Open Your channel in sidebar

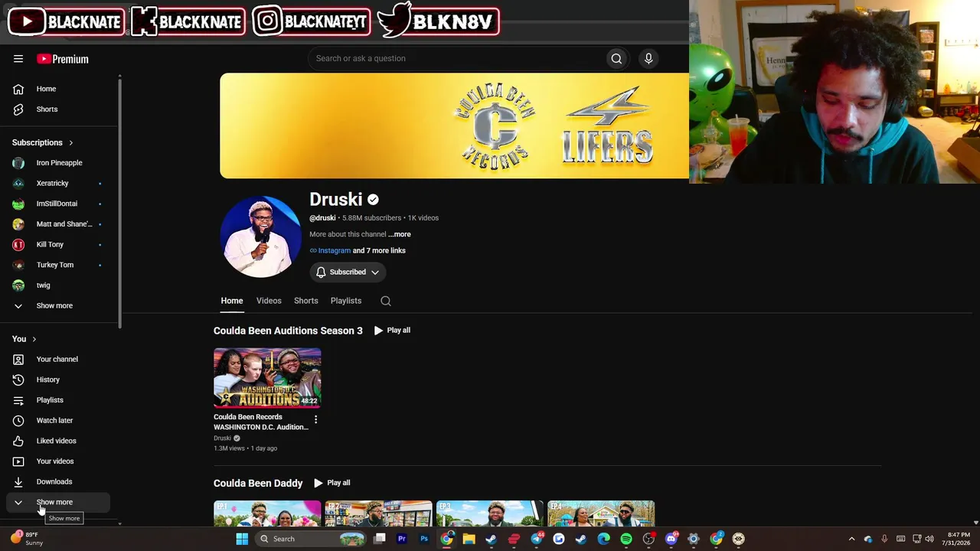pos(60,359)
